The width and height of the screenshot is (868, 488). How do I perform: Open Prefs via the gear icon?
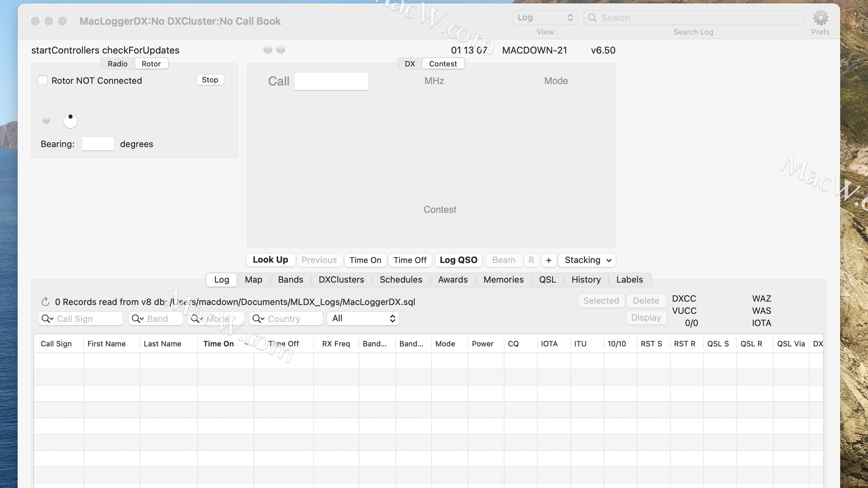821,18
